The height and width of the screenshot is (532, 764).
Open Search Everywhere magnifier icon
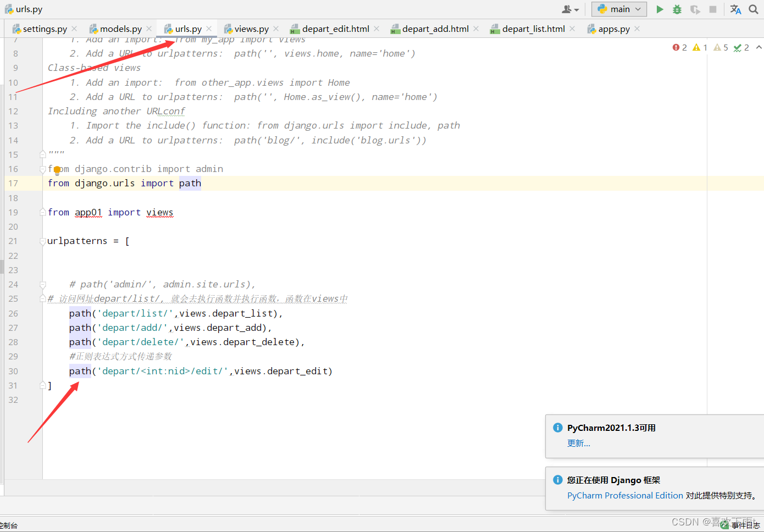click(754, 9)
